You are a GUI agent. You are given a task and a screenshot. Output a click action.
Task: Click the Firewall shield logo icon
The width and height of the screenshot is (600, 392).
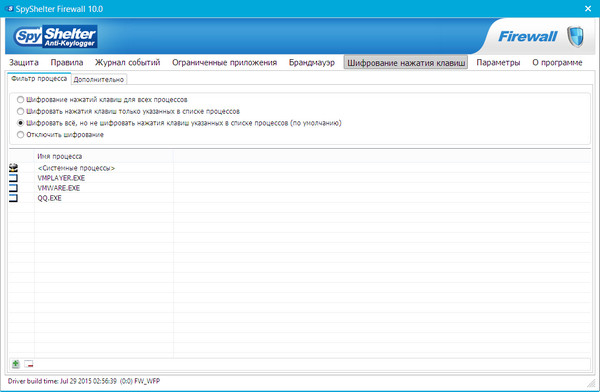pyautogui.click(x=575, y=37)
